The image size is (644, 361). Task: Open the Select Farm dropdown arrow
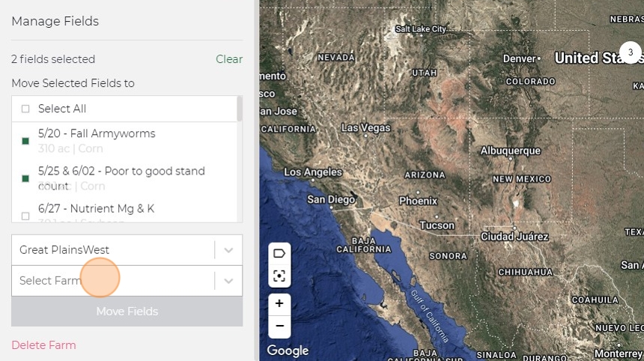click(x=228, y=281)
